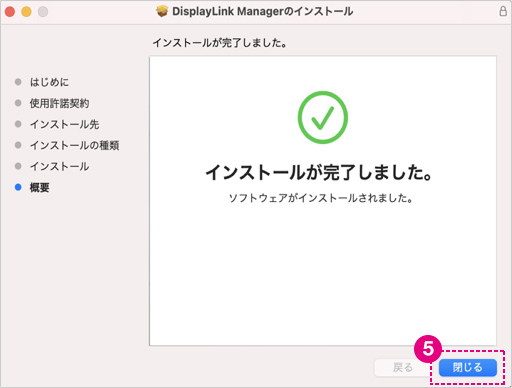Click the green checkmark success icon
The height and width of the screenshot is (388, 512).
(322, 117)
